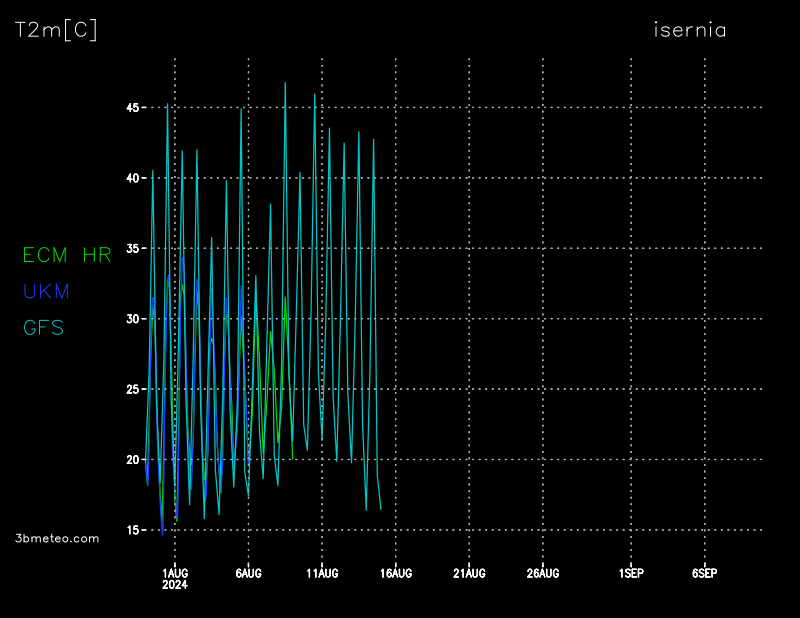This screenshot has width=800, height=618.
Task: Click the 1SEP date marker
Action: [x=631, y=573]
